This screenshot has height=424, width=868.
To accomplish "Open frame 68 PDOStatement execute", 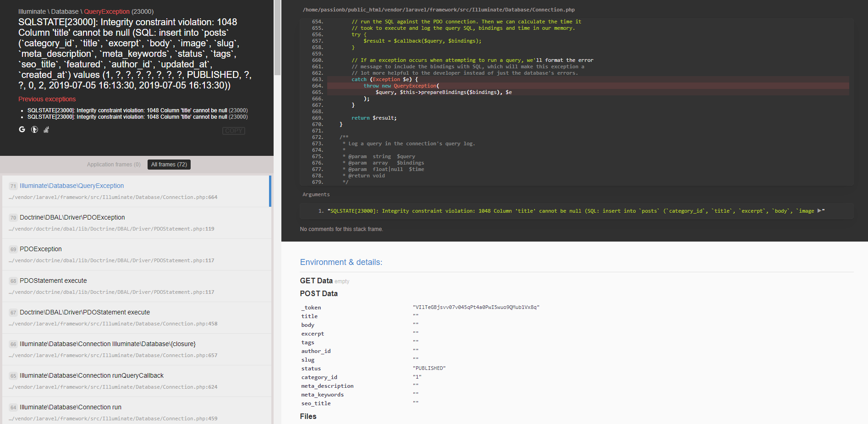I will (53, 281).
